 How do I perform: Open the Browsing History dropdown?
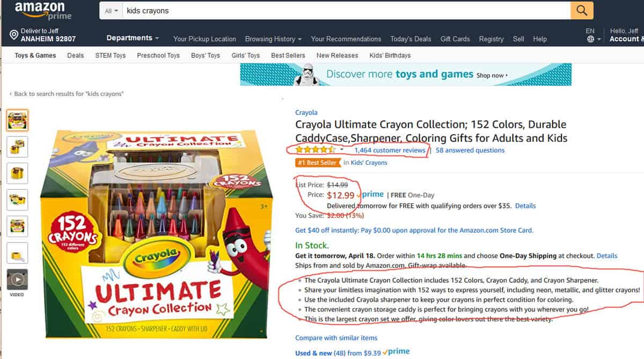tap(273, 39)
